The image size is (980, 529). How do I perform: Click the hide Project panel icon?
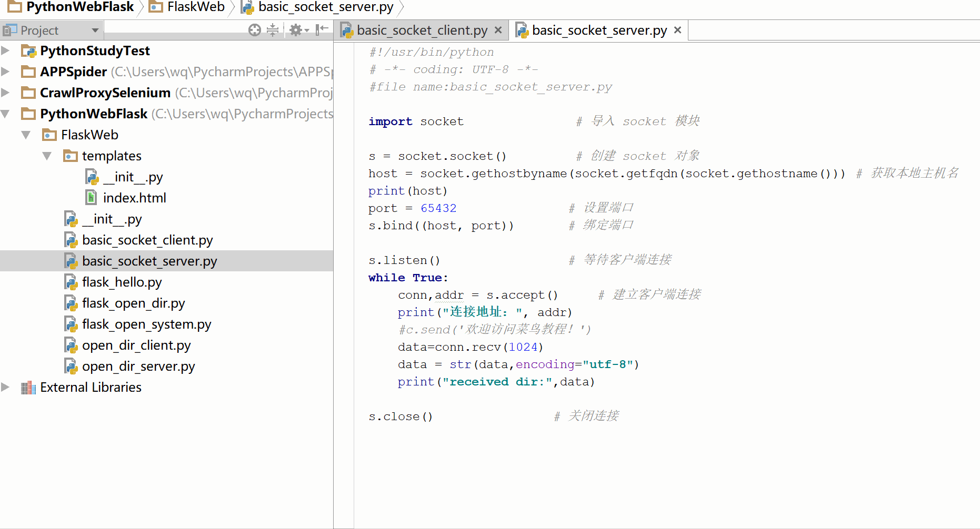(x=322, y=30)
